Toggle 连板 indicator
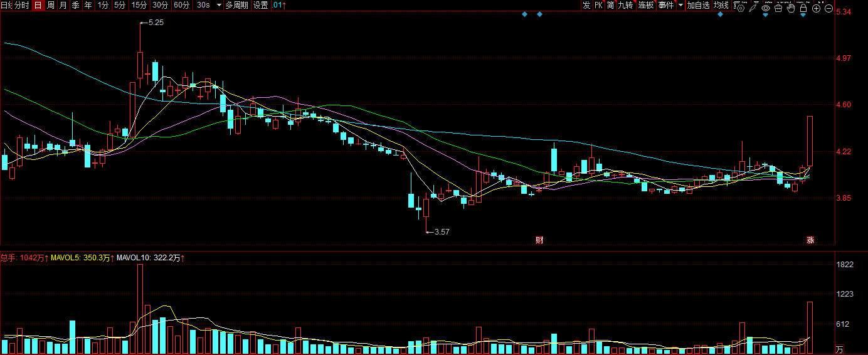Screen dimensions: 868x355 click(x=646, y=5)
